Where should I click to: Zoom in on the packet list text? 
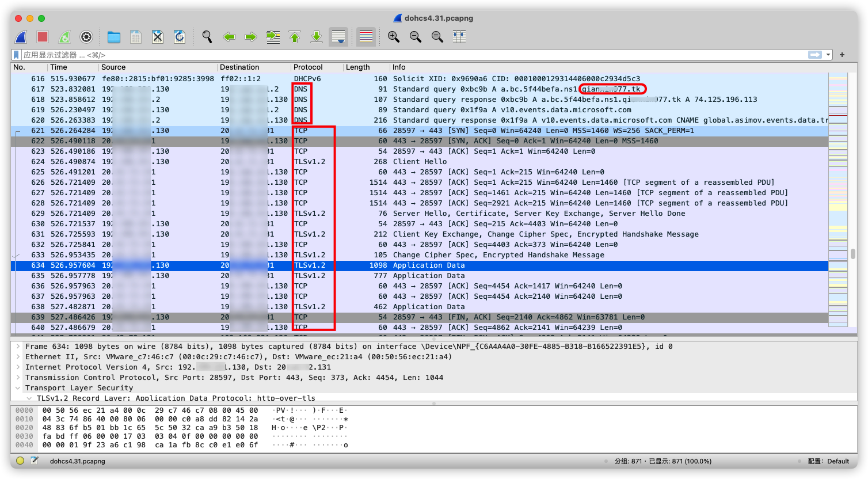click(x=394, y=36)
